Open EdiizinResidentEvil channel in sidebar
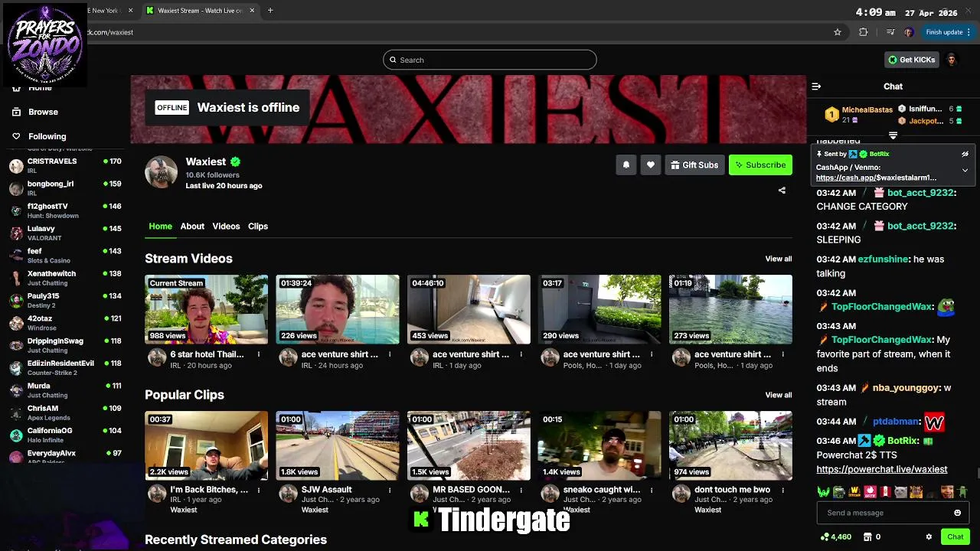Screen dimensions: 980x551 (65, 367)
